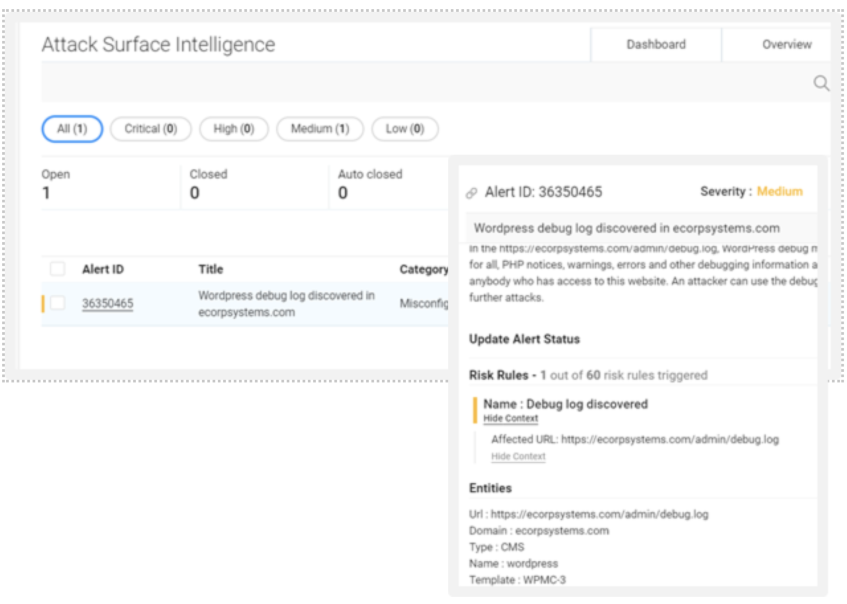The height and width of the screenshot is (604, 847).
Task: Open alert 36350465 link in the table
Action: (107, 304)
